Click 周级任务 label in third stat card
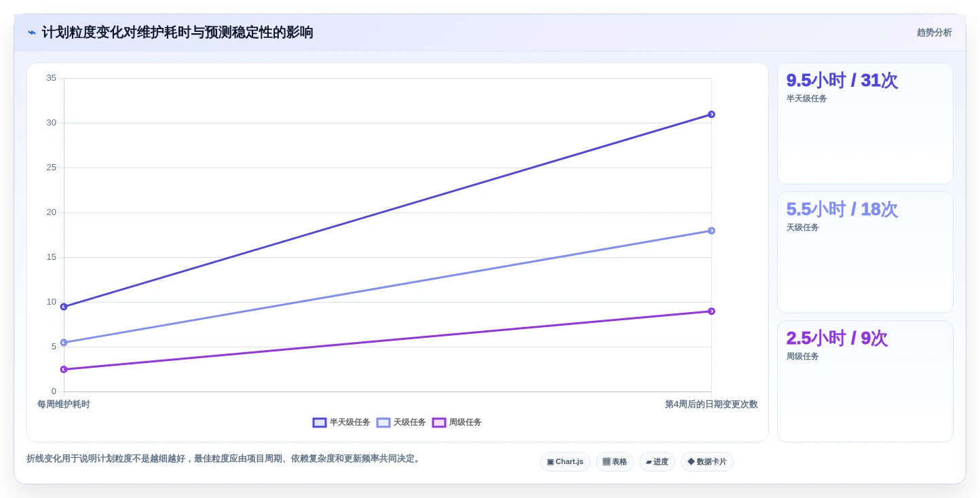The width and height of the screenshot is (980, 498). [x=802, y=356]
